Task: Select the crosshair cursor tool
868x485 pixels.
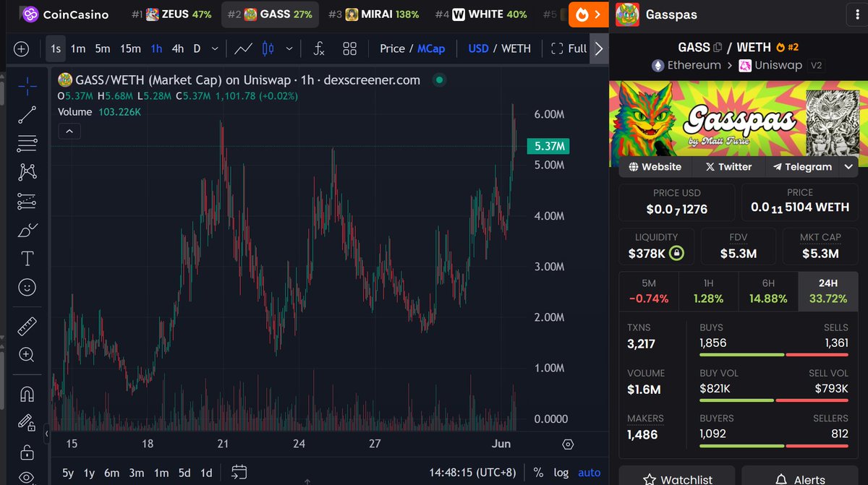Action: (x=27, y=86)
